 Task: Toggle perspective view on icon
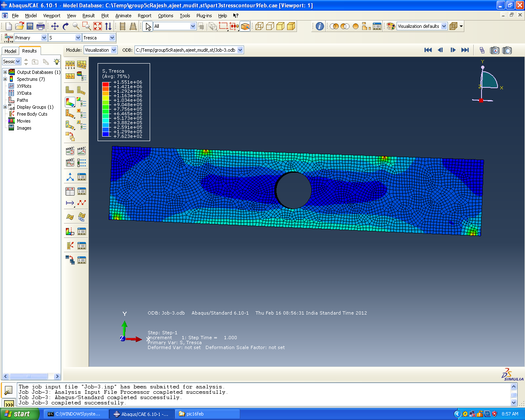tap(133, 26)
